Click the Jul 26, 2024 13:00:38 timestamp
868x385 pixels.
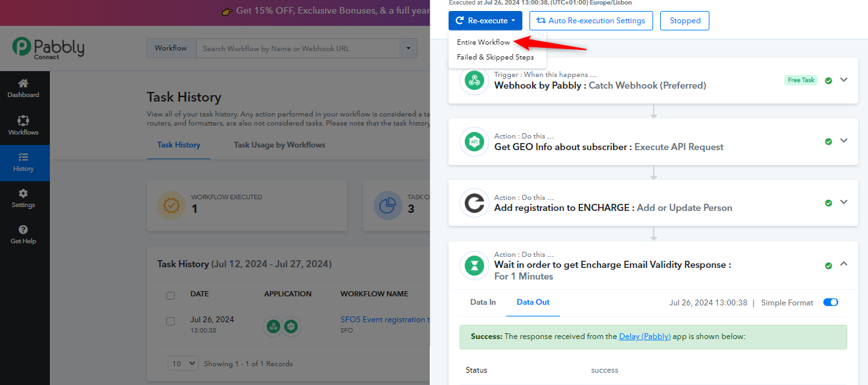click(708, 303)
